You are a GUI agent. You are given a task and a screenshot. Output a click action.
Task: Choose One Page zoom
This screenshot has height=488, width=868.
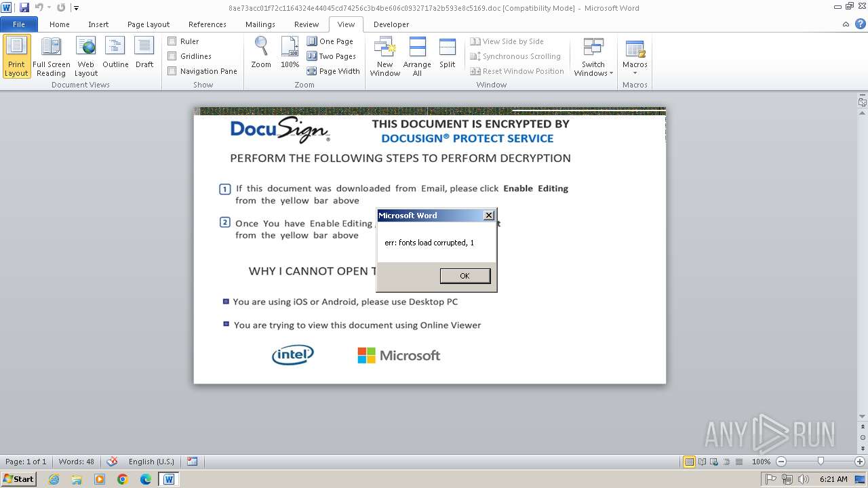[330, 41]
